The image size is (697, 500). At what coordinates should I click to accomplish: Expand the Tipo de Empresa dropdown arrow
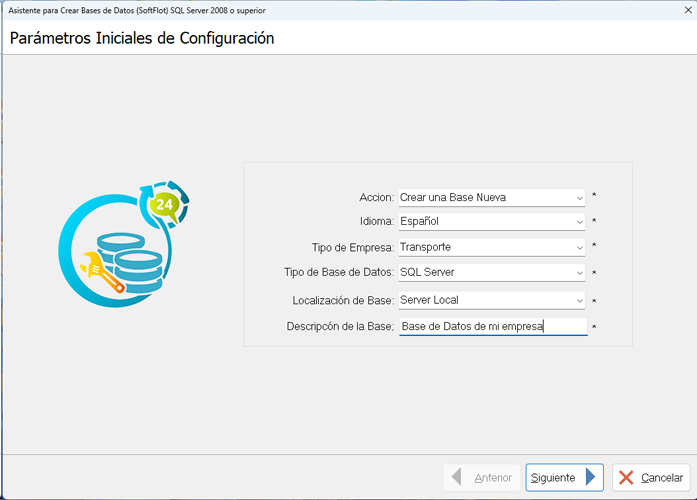point(579,247)
